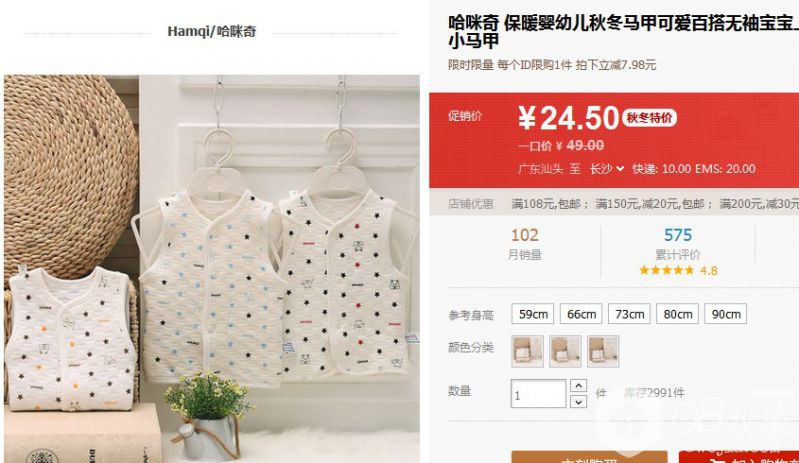Screen dimensions: 799x463
Task: Pick the 80cm height option
Action: pyautogui.click(x=677, y=314)
